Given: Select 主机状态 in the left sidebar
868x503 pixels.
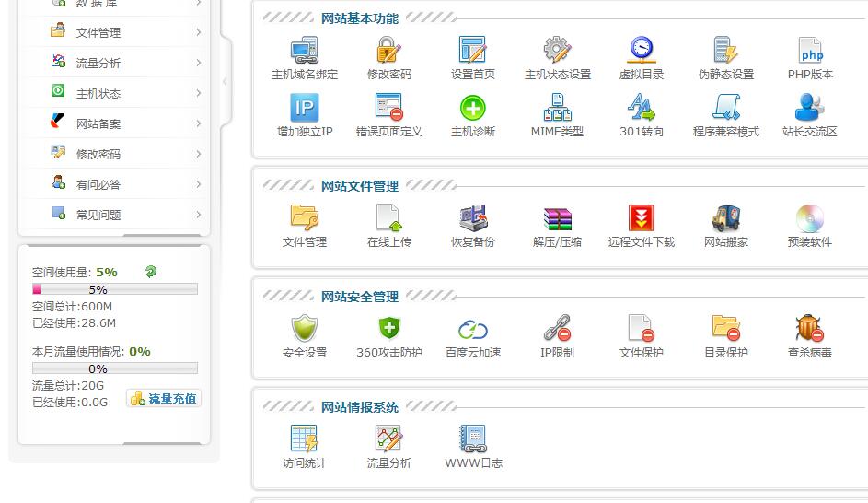Looking at the screenshot, I should [x=98, y=93].
